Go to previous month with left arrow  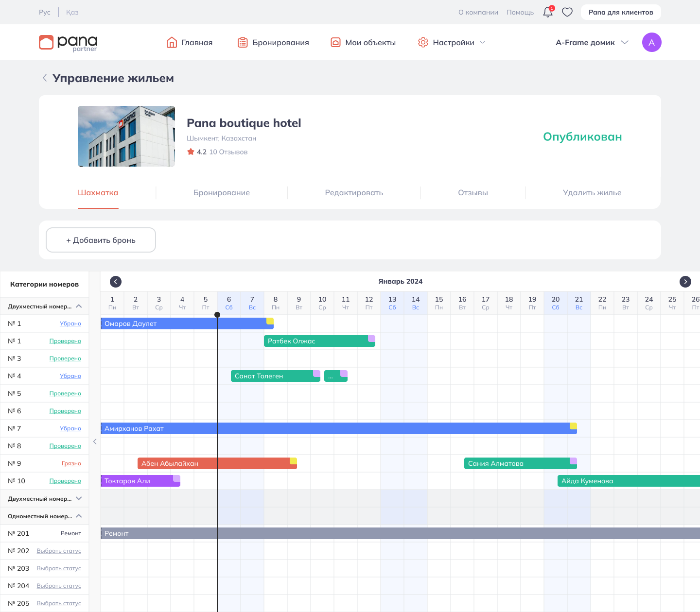(116, 282)
